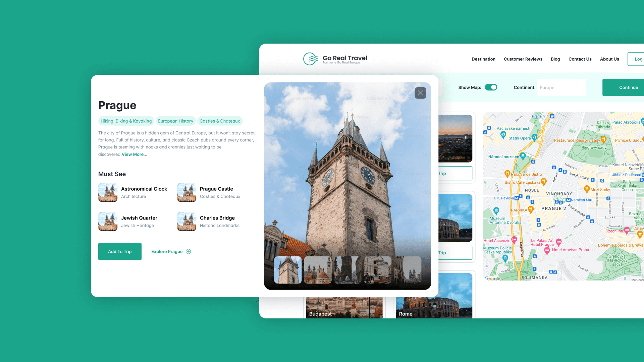Click Add To Trip button
644x362 pixels.
tap(120, 252)
